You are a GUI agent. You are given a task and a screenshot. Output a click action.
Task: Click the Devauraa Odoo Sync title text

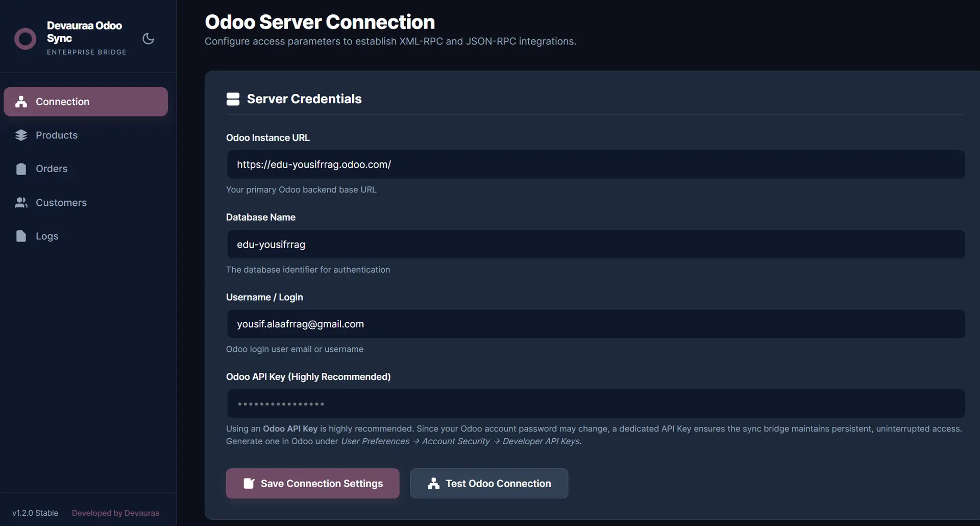tap(84, 32)
